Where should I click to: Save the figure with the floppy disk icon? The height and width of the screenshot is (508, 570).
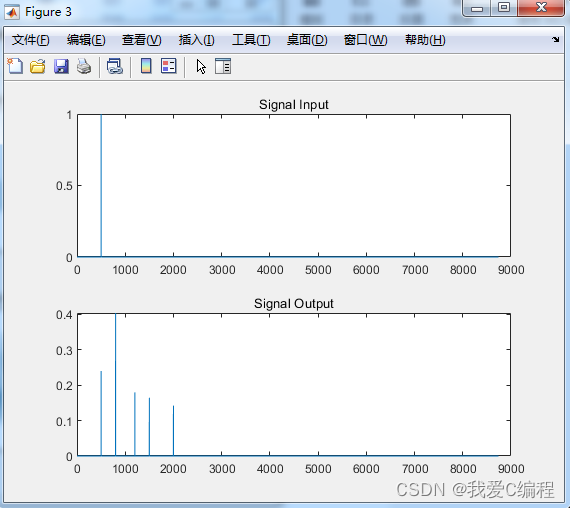click(61, 67)
